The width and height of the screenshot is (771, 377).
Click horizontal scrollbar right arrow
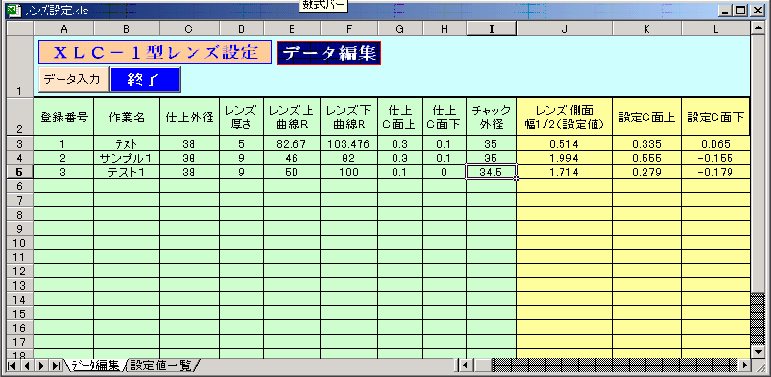(x=745, y=365)
